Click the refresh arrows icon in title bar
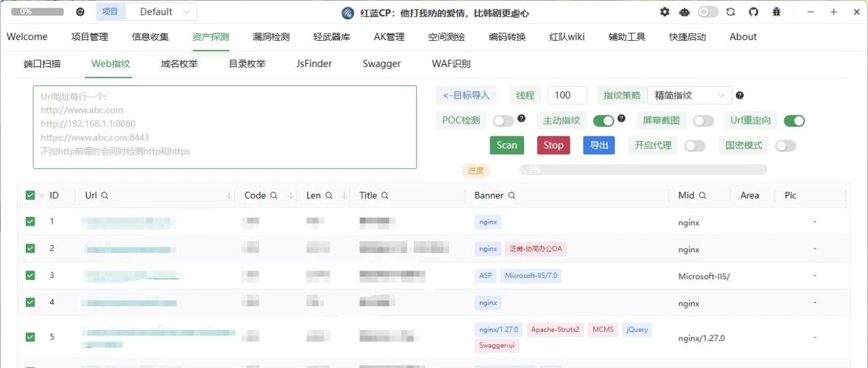Viewport: 868px width, 368px height. tap(730, 12)
